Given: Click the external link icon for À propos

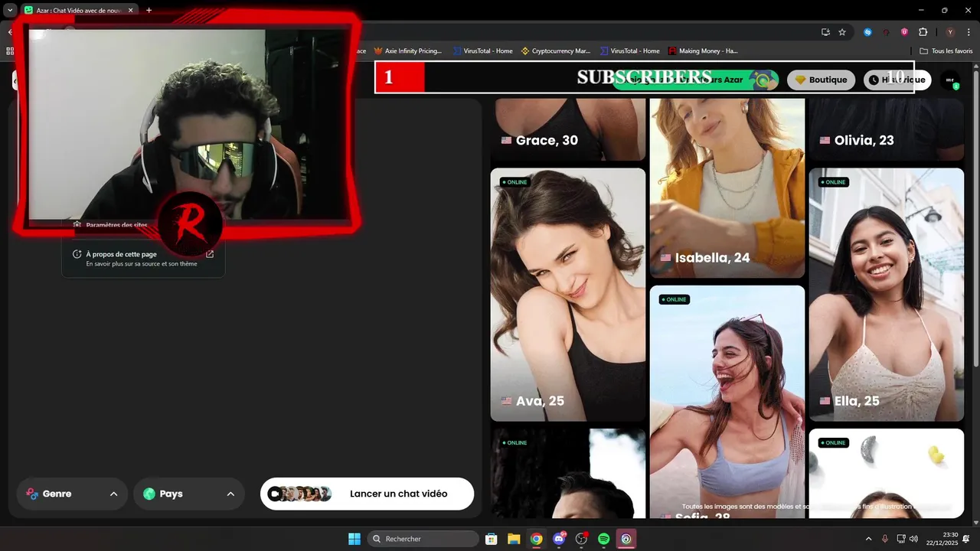Looking at the screenshot, I should [210, 254].
